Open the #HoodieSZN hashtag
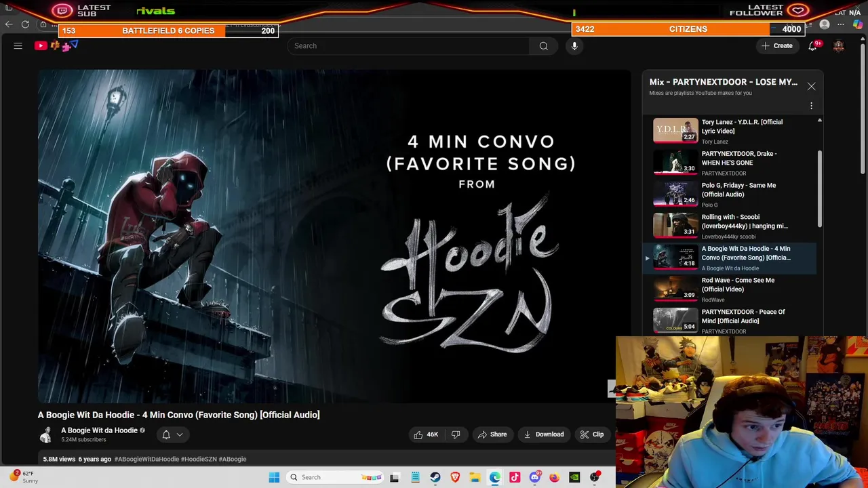Screen dimensions: 868x488 pyautogui.click(x=199, y=459)
